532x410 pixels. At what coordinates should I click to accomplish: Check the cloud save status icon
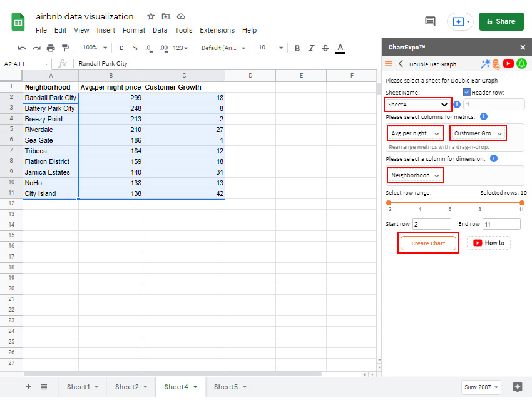181,16
